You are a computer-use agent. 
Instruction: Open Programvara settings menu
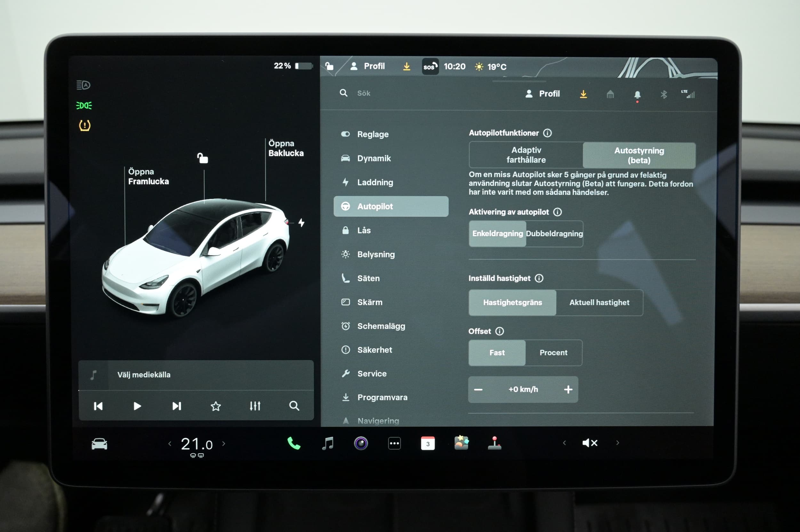pos(391,397)
